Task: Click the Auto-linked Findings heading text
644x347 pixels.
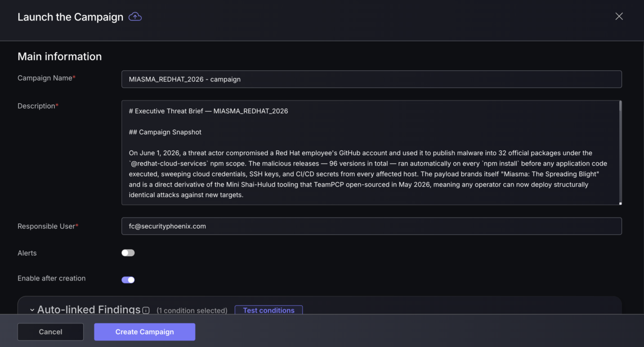Action: tap(89, 309)
